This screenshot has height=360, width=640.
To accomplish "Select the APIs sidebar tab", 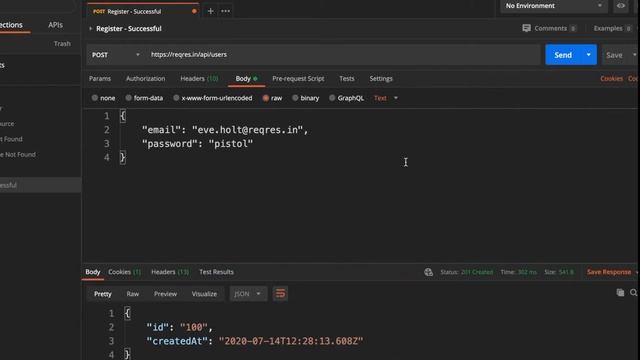I will coord(56,25).
